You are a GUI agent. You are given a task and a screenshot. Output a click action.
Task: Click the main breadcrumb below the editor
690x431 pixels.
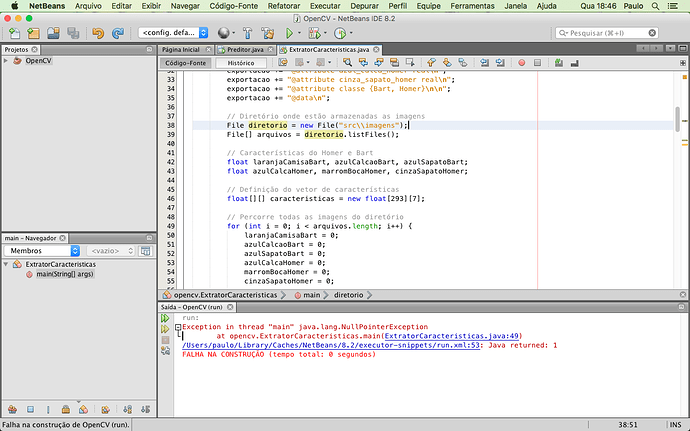tap(312, 295)
